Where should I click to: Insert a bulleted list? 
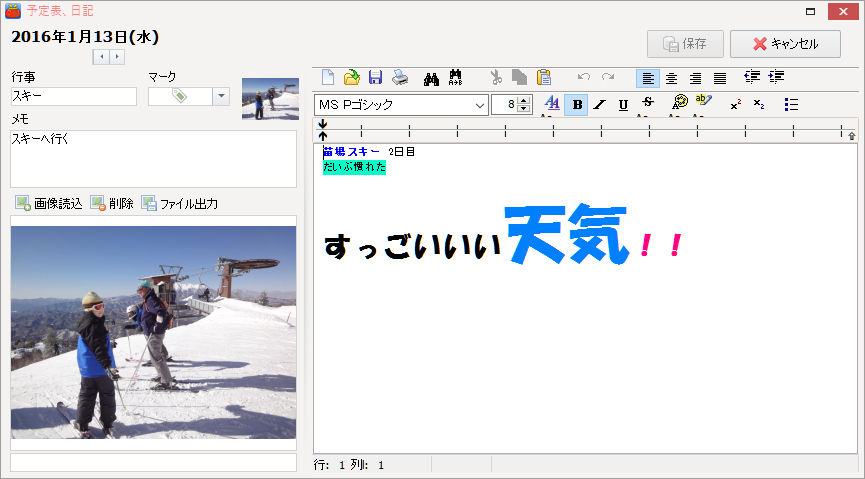[791, 104]
